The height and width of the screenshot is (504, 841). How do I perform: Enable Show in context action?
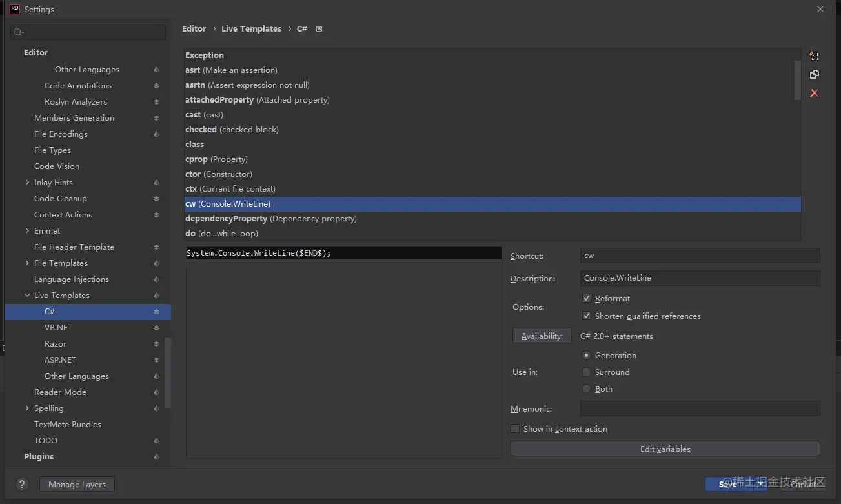click(x=515, y=429)
